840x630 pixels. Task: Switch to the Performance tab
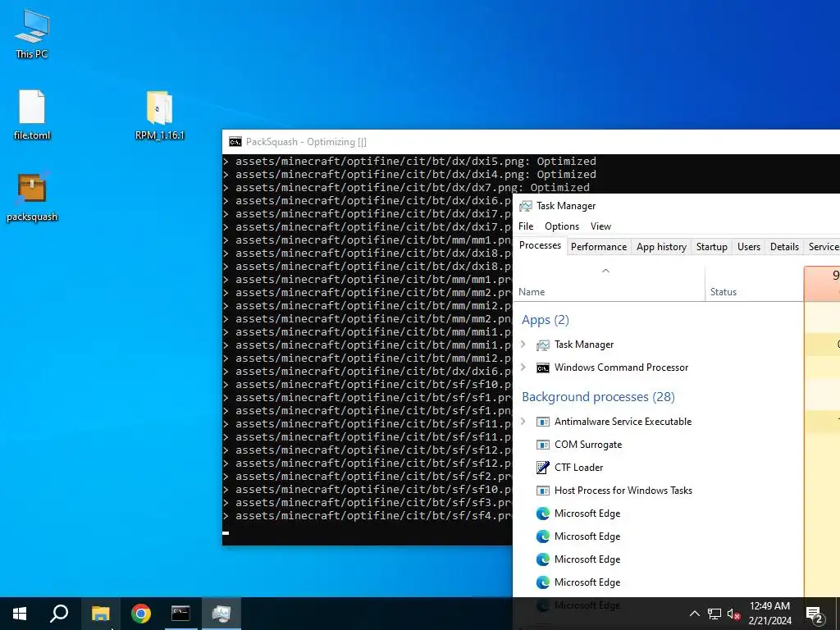pos(598,247)
